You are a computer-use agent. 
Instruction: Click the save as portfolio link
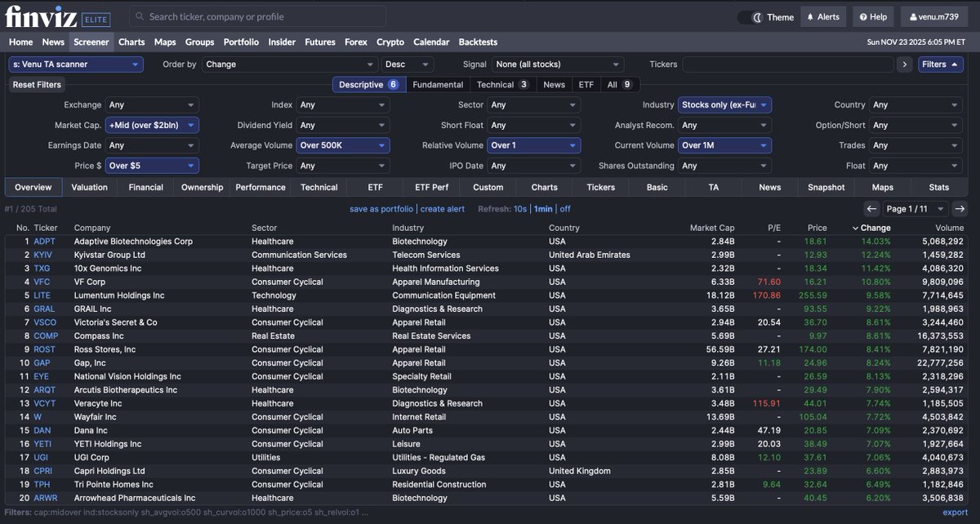pos(381,209)
